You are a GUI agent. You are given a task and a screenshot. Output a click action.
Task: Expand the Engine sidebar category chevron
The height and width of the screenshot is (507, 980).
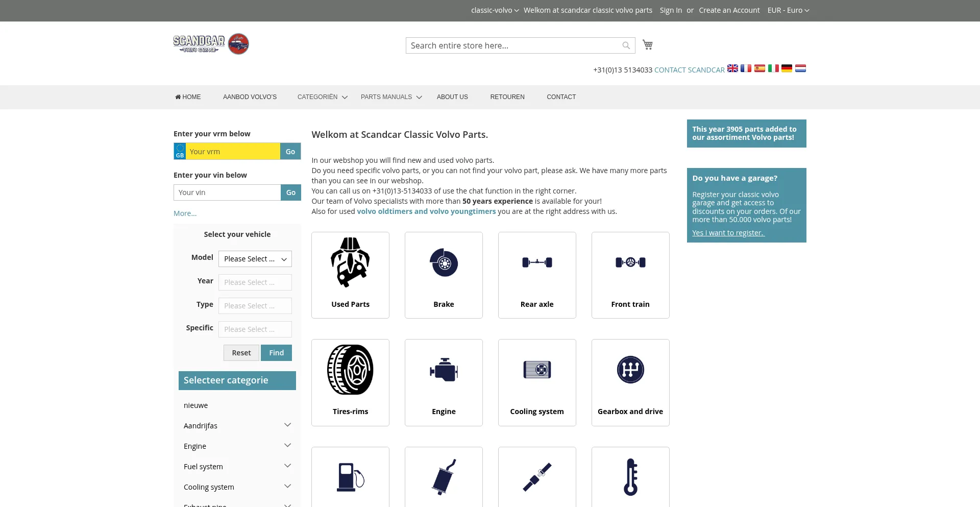click(287, 445)
